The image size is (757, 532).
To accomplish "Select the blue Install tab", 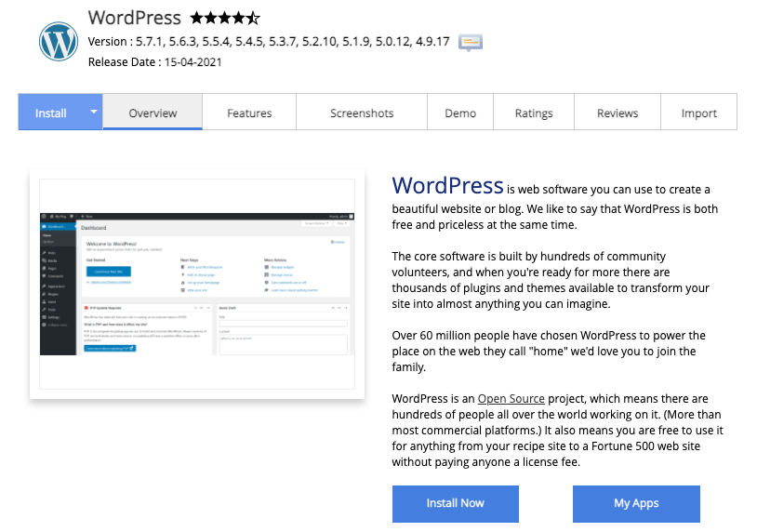I will click(51, 113).
